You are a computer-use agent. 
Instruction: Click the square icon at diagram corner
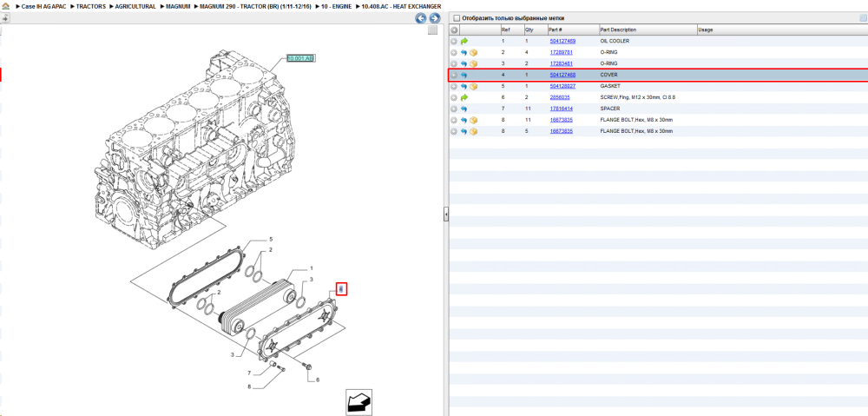click(x=433, y=30)
